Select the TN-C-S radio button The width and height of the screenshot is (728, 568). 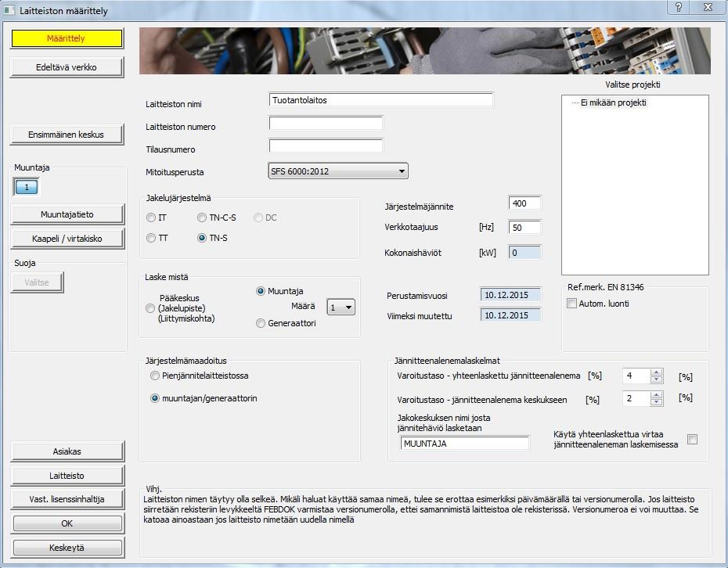(202, 217)
